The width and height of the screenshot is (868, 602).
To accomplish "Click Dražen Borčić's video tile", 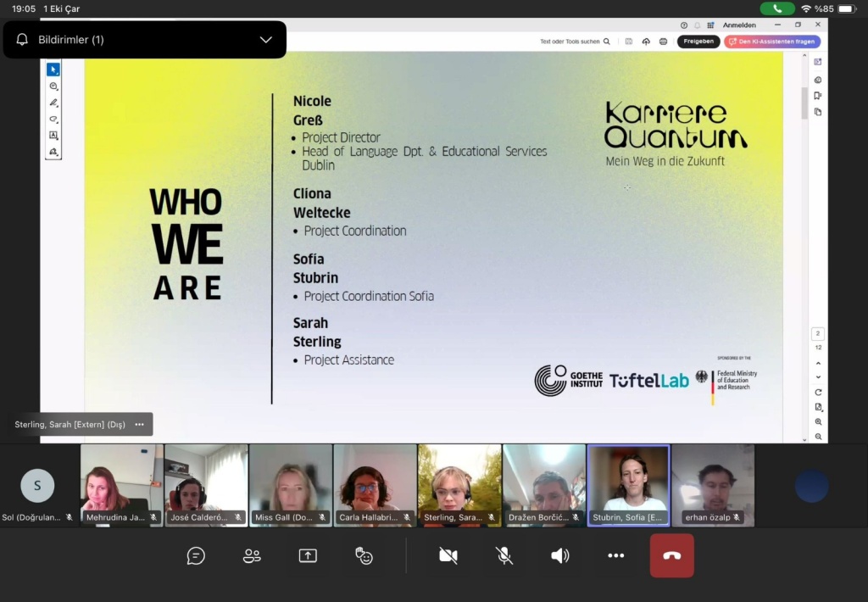I will 543,483.
